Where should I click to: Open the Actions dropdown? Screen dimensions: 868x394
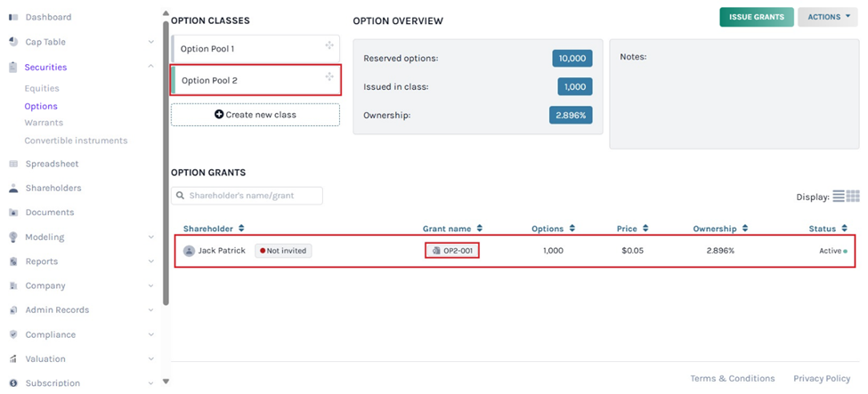coord(827,17)
